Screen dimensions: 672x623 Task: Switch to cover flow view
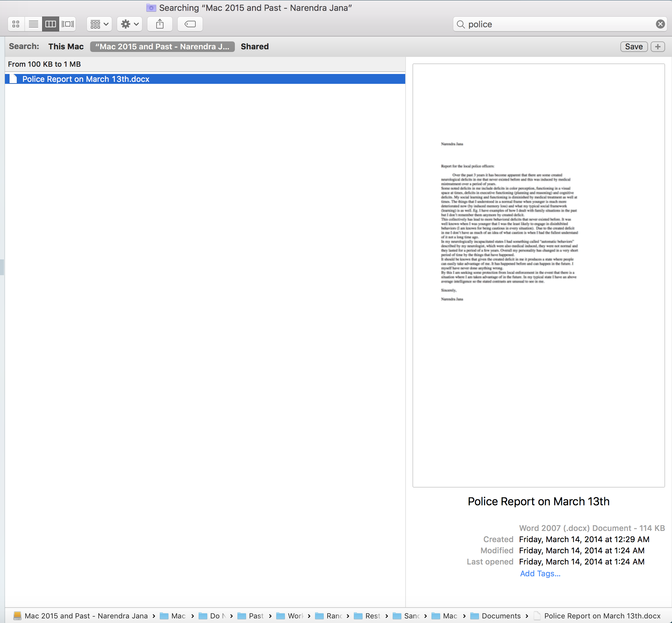pyautogui.click(x=67, y=24)
